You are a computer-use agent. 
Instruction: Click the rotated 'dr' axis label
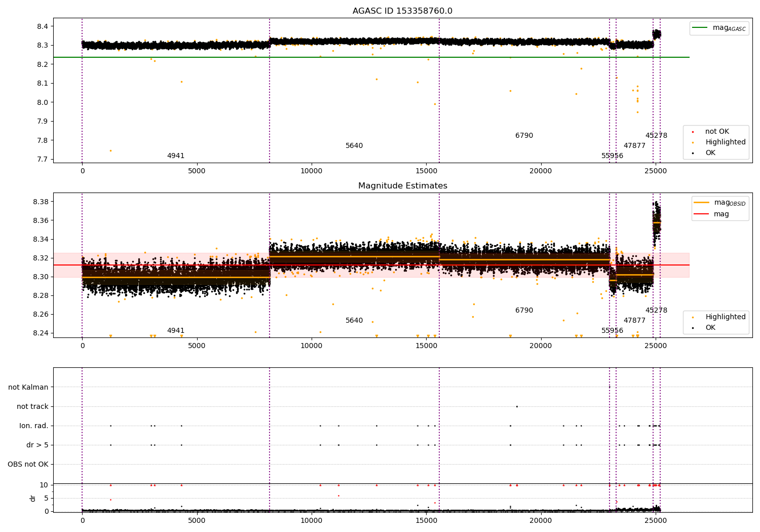click(33, 498)
